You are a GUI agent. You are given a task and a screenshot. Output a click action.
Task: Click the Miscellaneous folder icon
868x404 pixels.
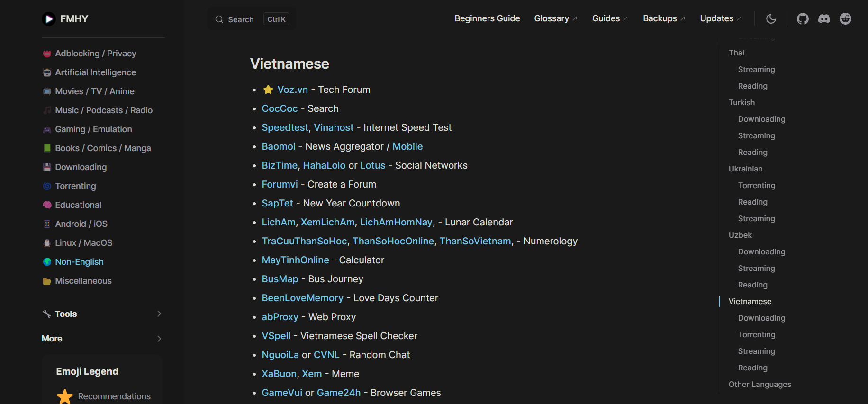pos(47,281)
